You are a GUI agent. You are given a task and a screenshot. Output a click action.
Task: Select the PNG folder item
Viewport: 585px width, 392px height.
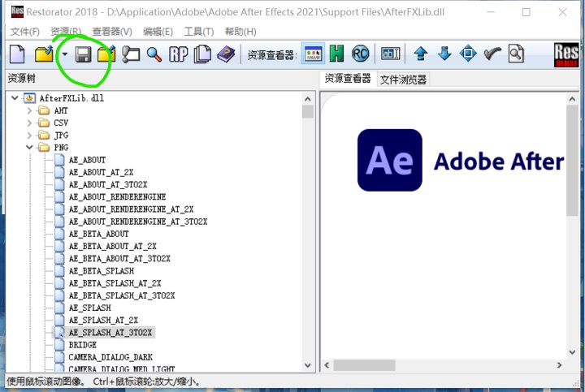tap(61, 148)
